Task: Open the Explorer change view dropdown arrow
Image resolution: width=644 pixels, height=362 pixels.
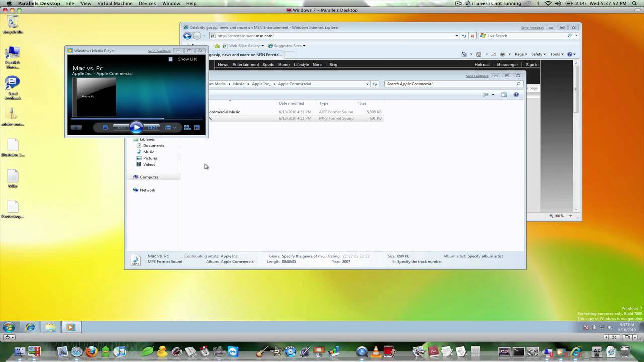Action: 493,95
